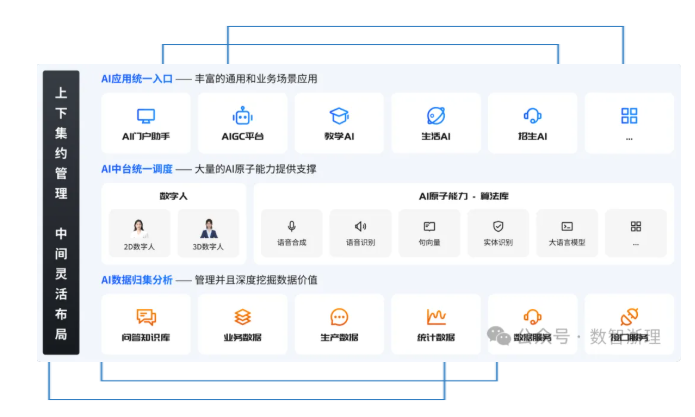
Task: Click the 语音识别 speaker icon
Action: [x=360, y=227]
